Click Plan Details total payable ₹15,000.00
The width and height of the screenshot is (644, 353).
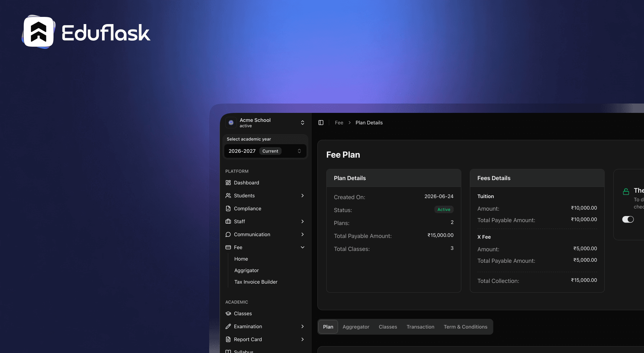tap(440, 235)
